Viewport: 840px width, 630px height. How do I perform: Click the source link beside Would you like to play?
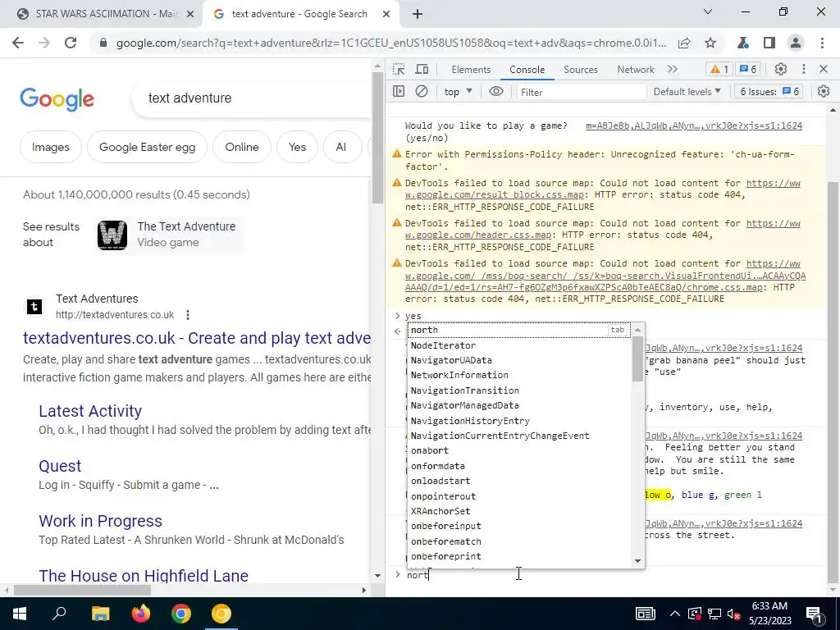(694, 126)
